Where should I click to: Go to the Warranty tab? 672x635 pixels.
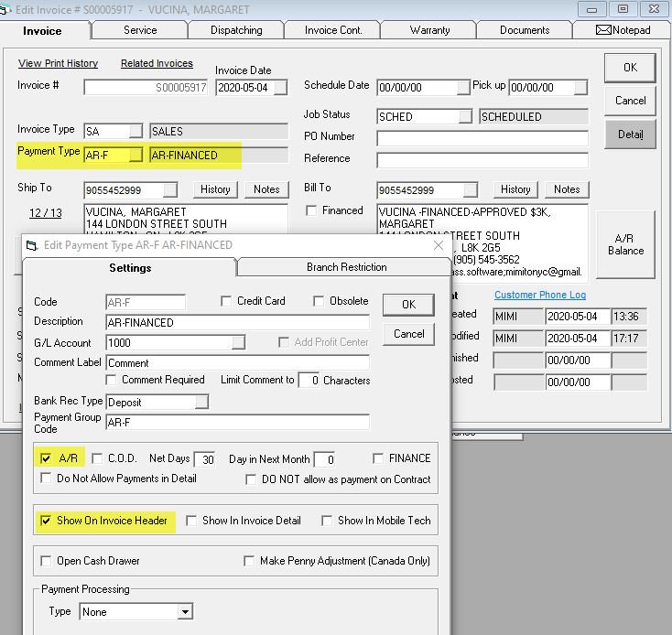tap(429, 30)
